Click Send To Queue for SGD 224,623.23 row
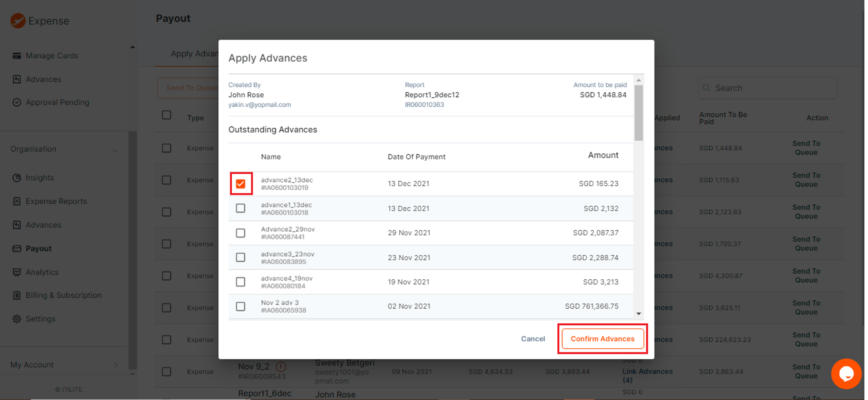Screen dimensions: 868x400 [x=806, y=340]
